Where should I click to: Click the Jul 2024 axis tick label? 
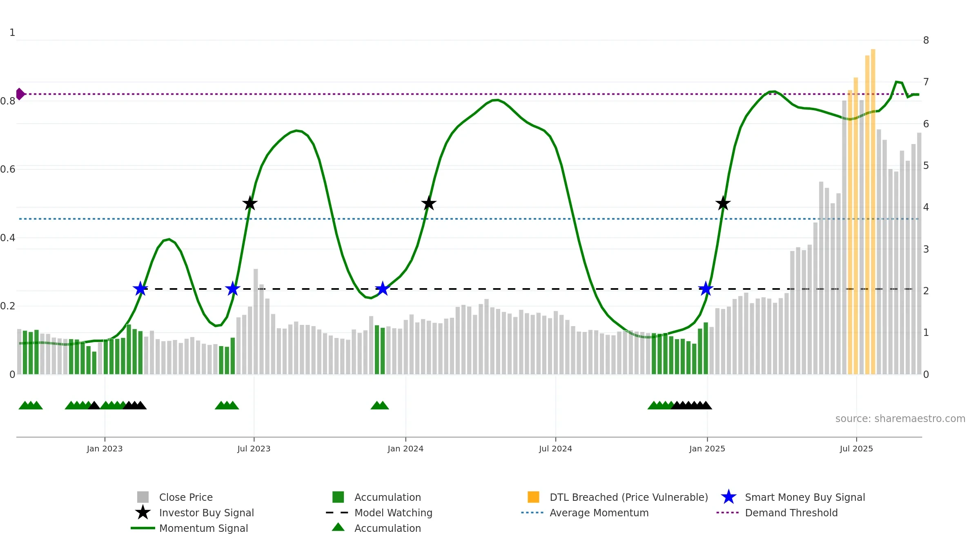pyautogui.click(x=555, y=449)
